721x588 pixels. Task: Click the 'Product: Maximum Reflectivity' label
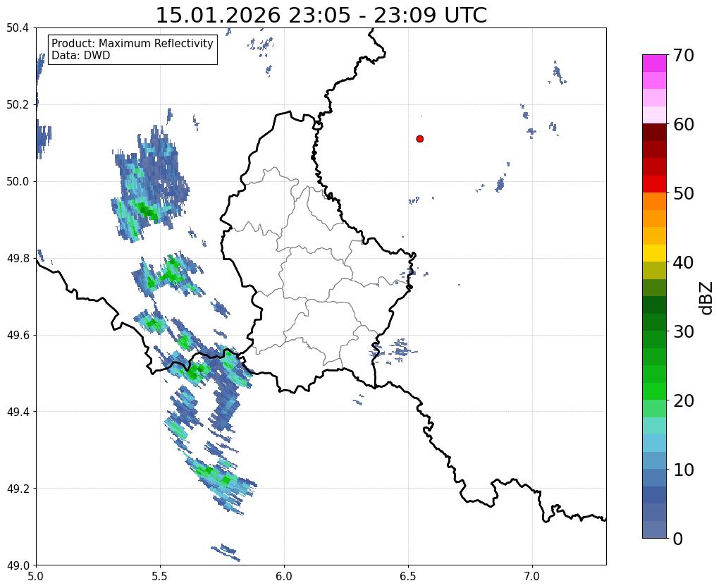click(133, 43)
